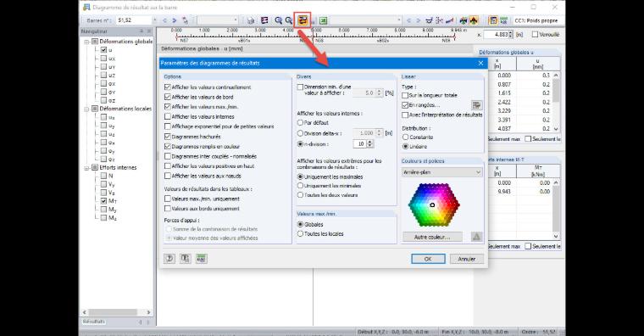
Task: Enable Afficher les valeurs internes checkbox
Action: click(x=168, y=117)
